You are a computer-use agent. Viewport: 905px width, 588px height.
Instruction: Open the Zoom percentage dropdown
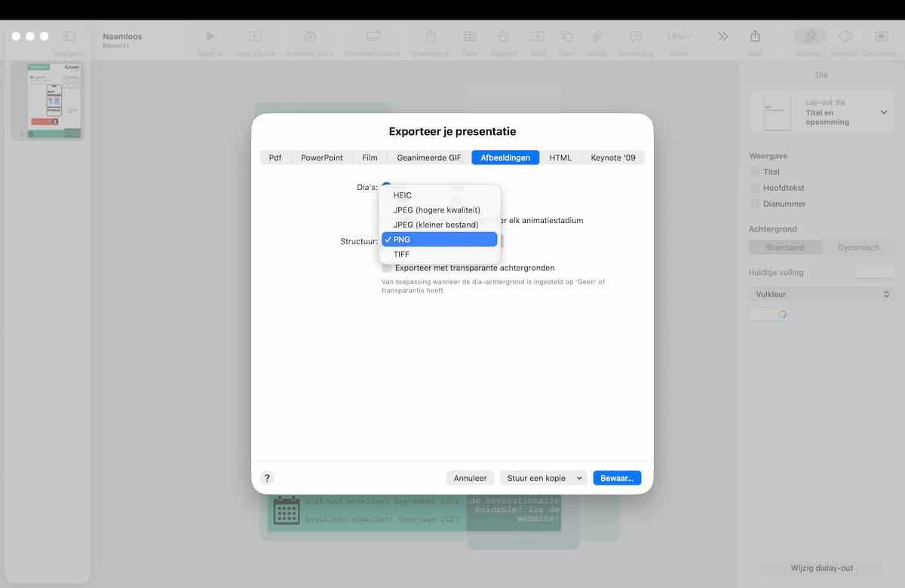pyautogui.click(x=679, y=36)
